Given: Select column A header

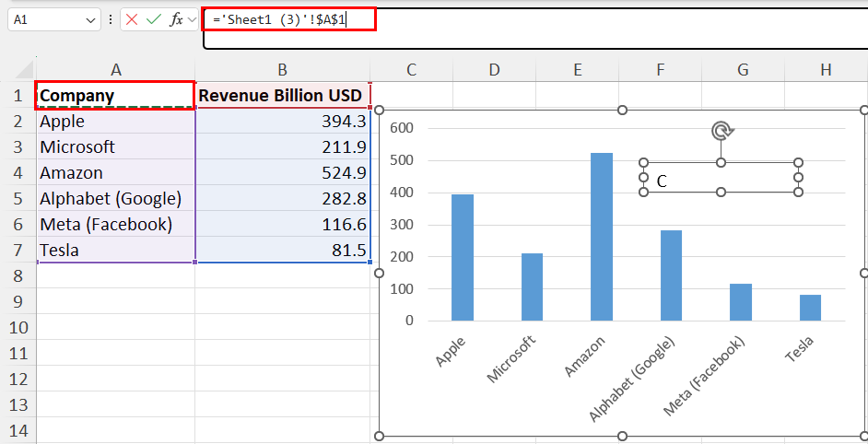Looking at the screenshot, I should pyautogui.click(x=116, y=70).
